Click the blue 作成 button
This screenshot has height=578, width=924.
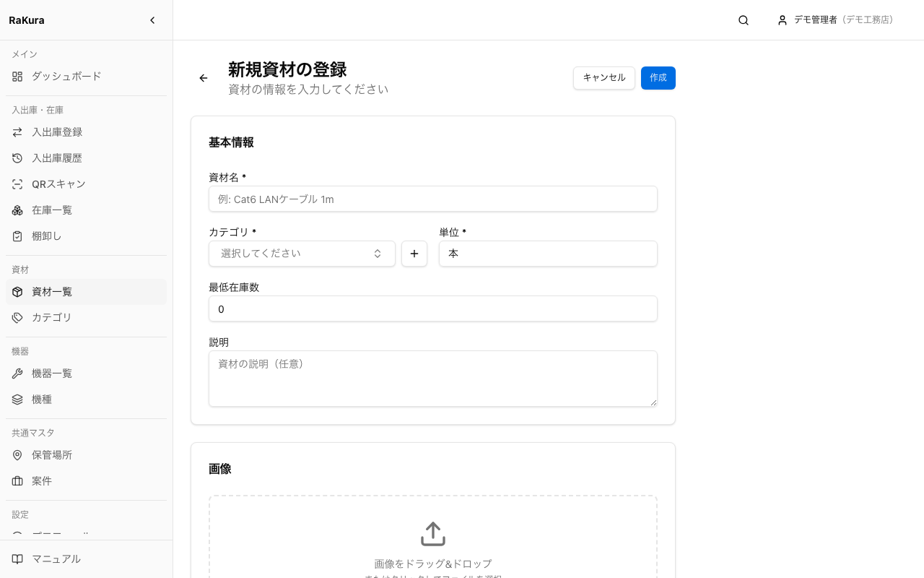click(658, 78)
